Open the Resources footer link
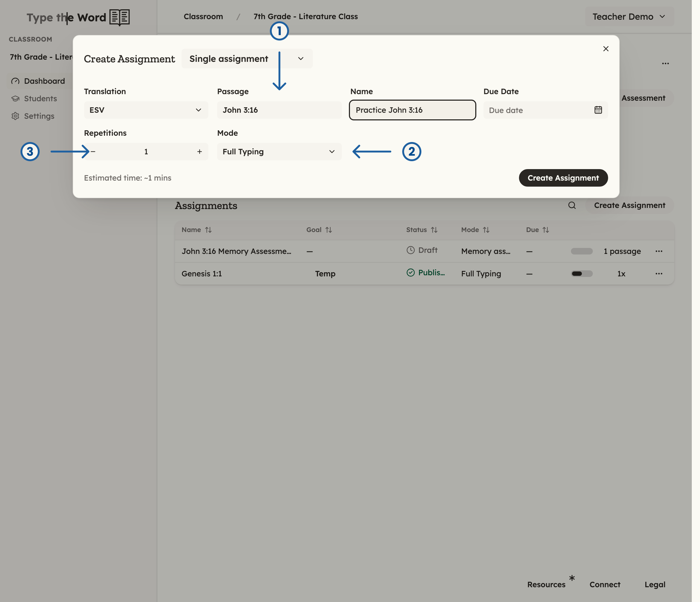 coord(546,584)
